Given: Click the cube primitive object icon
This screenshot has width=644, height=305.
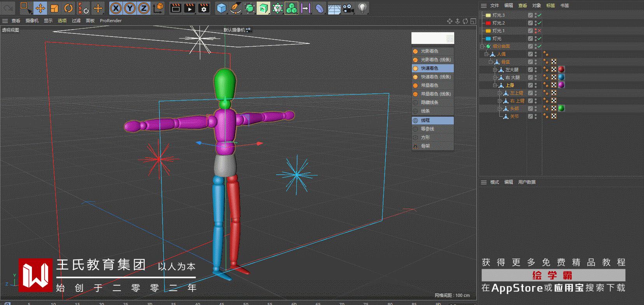Looking at the screenshot, I should click(221, 8).
